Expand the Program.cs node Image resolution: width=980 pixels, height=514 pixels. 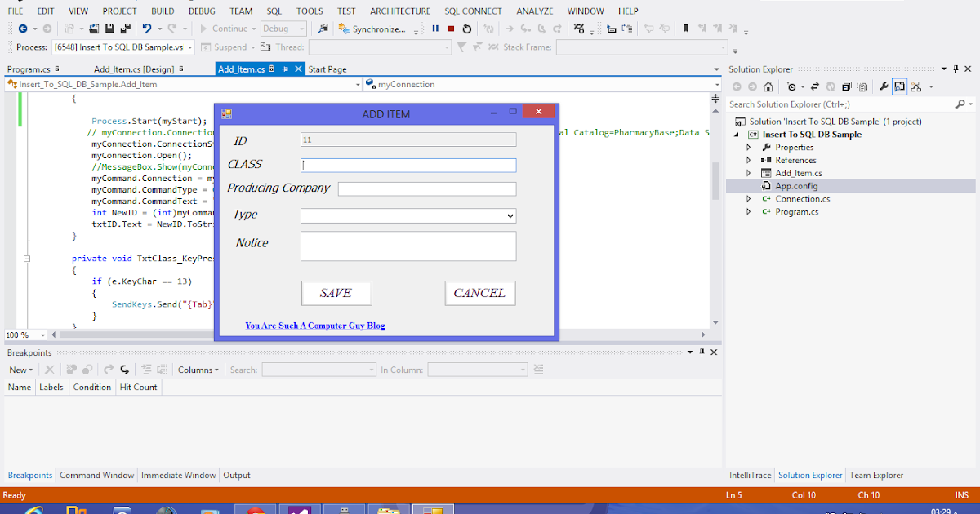pyautogui.click(x=749, y=212)
